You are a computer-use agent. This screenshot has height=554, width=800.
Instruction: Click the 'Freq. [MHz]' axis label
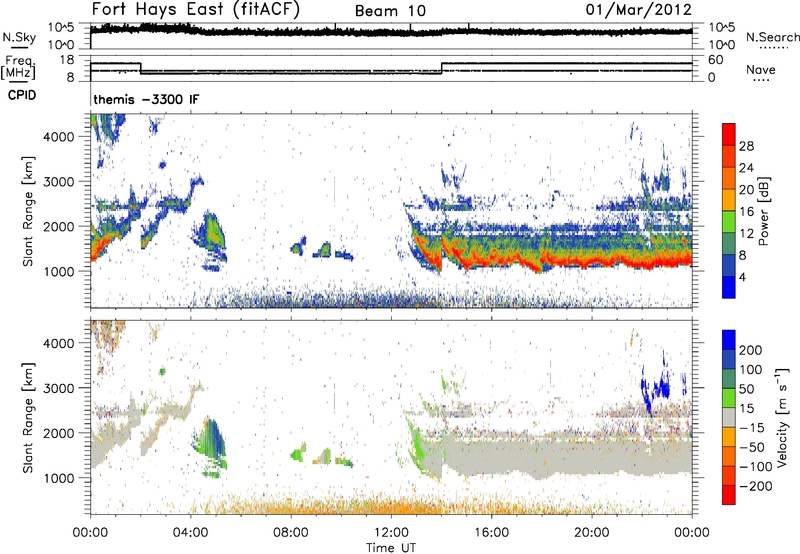coord(18,68)
